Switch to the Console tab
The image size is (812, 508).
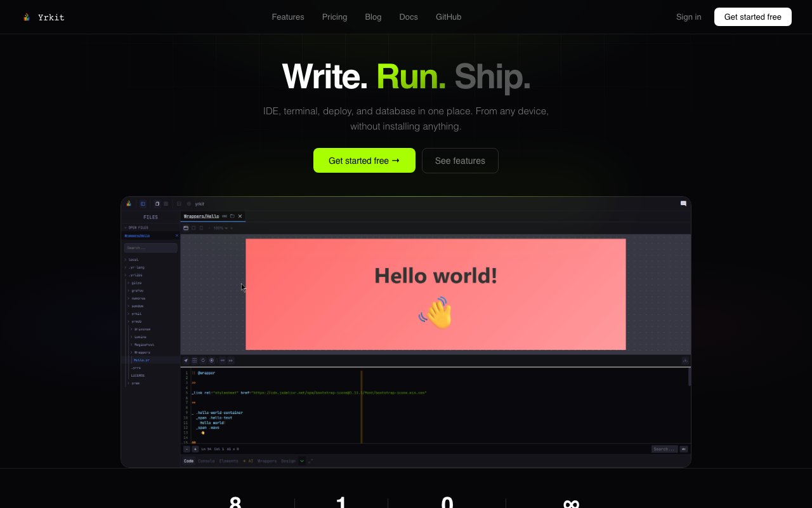click(x=206, y=461)
